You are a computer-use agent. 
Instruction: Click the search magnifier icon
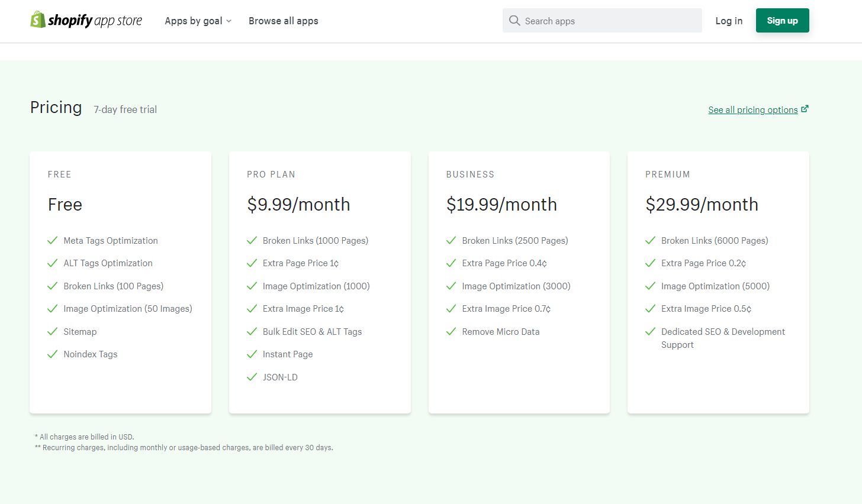[514, 21]
